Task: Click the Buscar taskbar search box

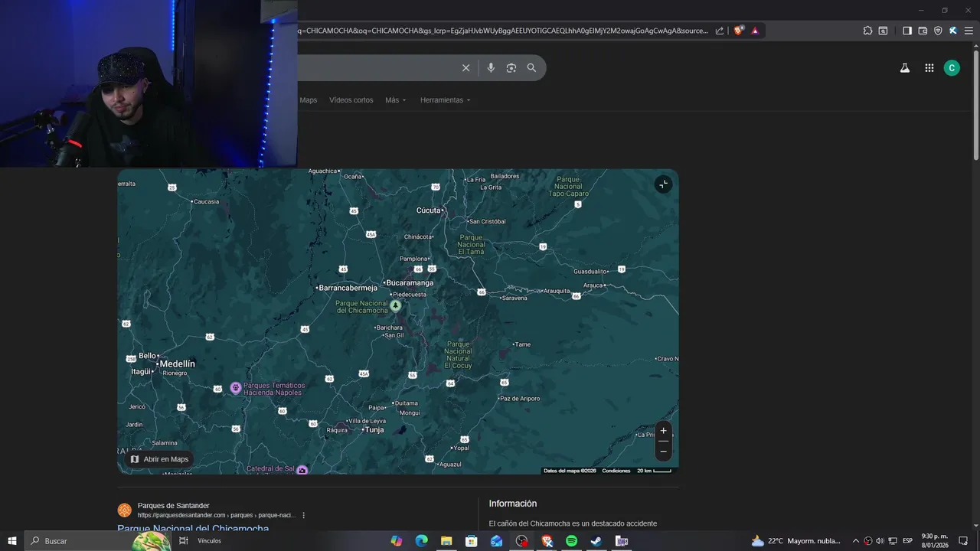Action: [98, 541]
